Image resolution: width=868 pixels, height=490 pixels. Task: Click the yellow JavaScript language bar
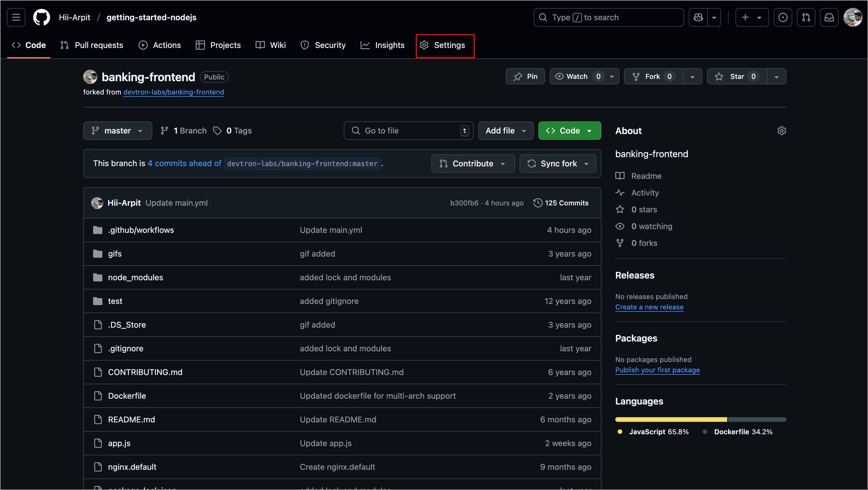point(671,419)
